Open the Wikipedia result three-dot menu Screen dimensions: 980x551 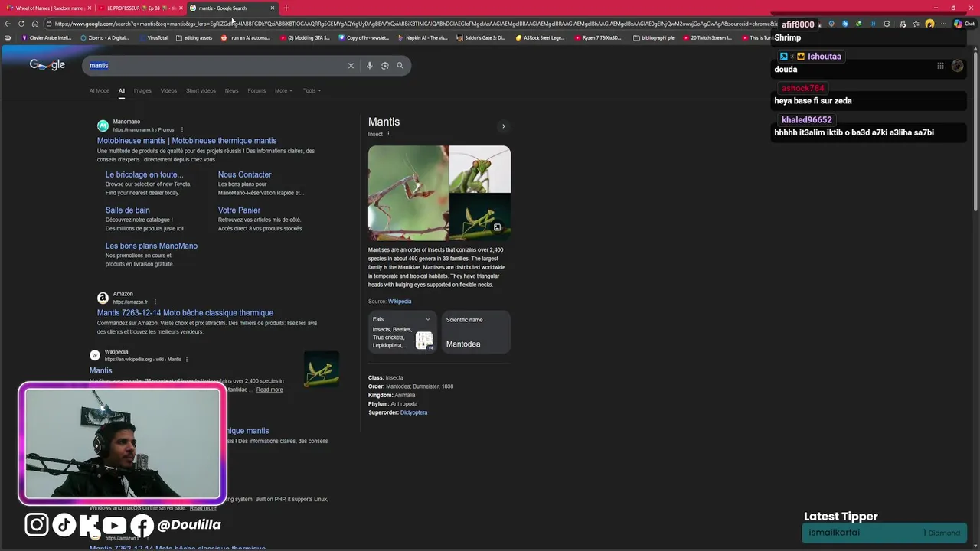(x=186, y=359)
